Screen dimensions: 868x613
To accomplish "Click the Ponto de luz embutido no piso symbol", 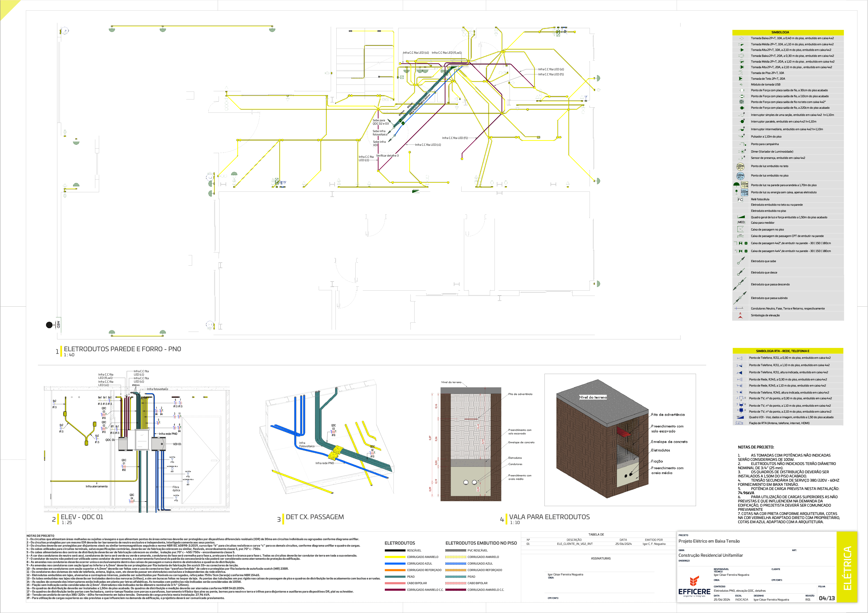I will pyautogui.click(x=740, y=176).
